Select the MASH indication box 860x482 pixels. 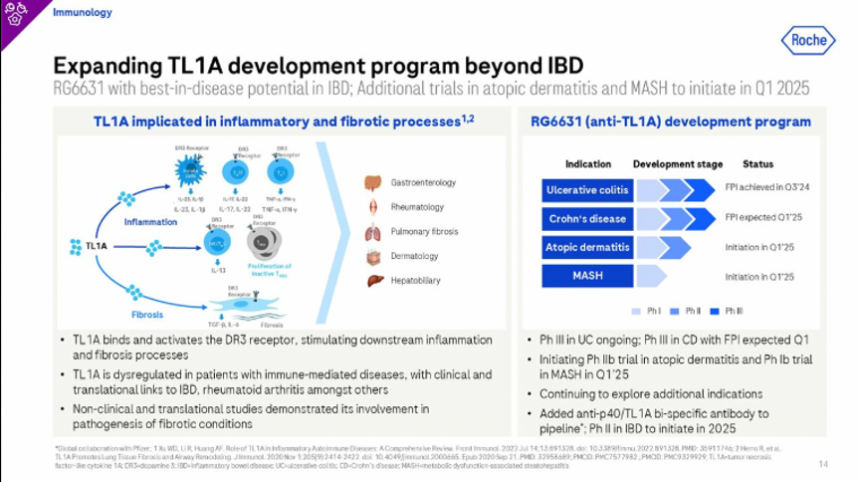(587, 275)
